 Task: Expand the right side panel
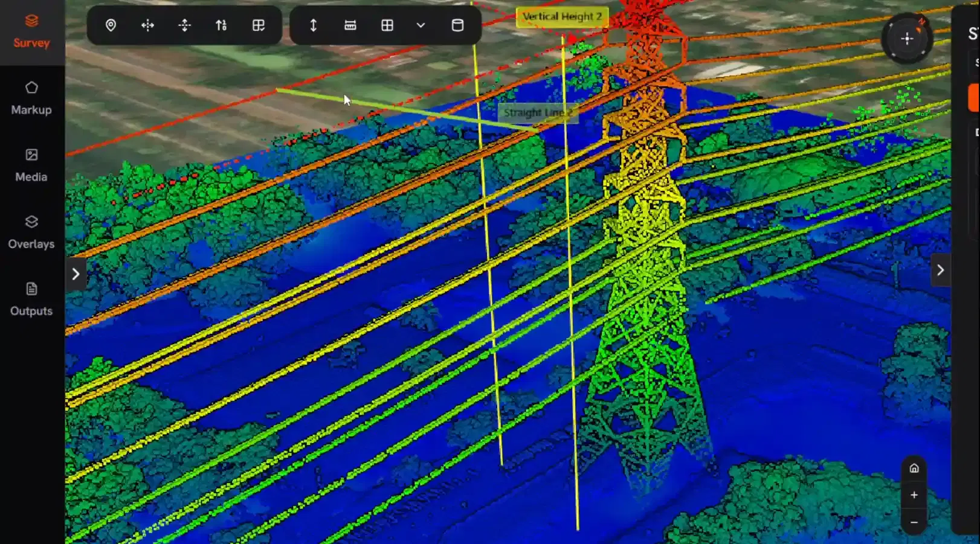tap(940, 270)
